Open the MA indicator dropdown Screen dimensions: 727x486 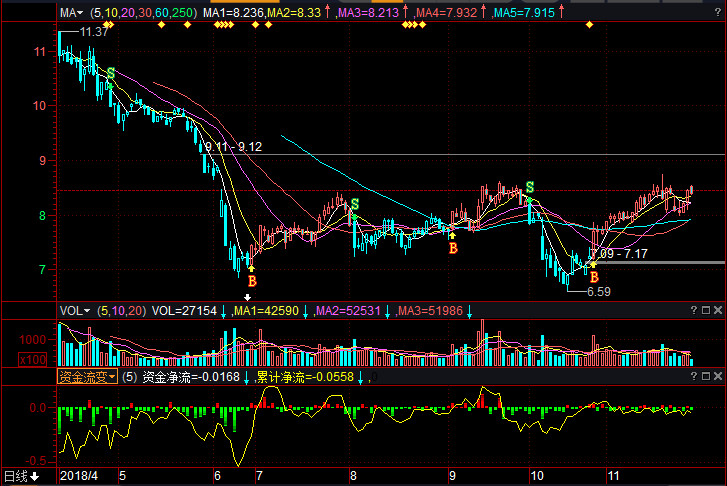coord(73,13)
